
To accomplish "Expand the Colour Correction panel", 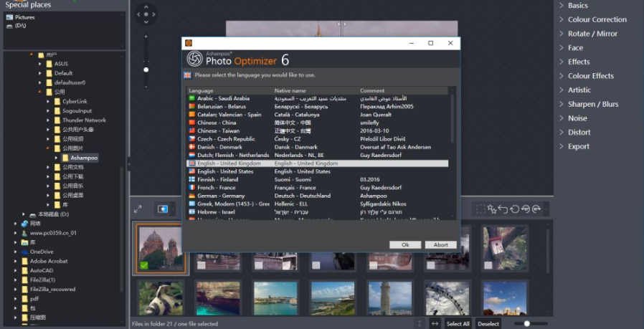I will 597,19.
